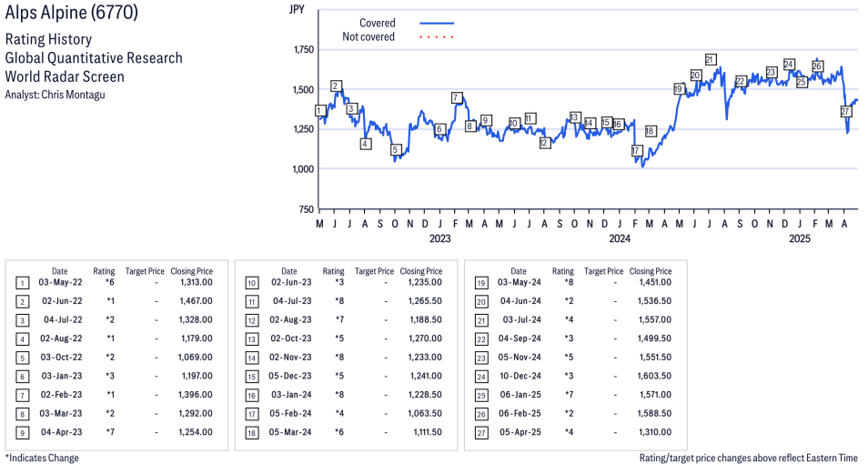Select the '04-Sep-24' date cell
The height and width of the screenshot is (464, 868).
tap(520, 338)
